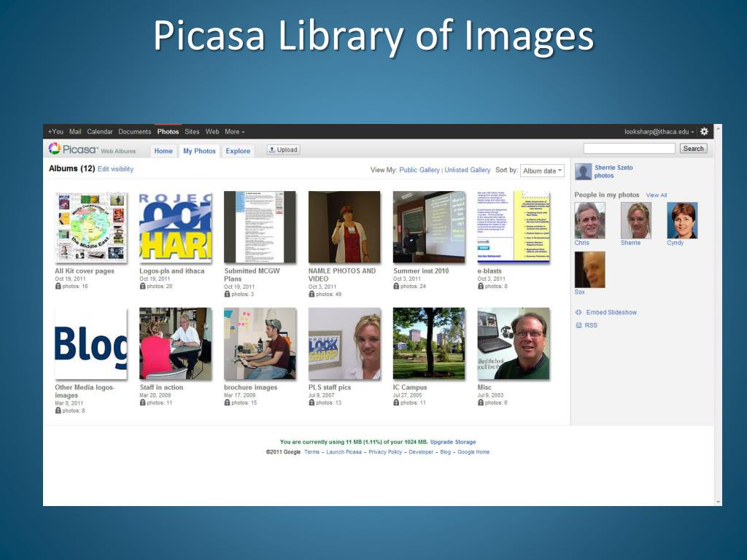The image size is (747, 560).
Task: Click lock icon under IC Campus album
Action: [x=396, y=402]
